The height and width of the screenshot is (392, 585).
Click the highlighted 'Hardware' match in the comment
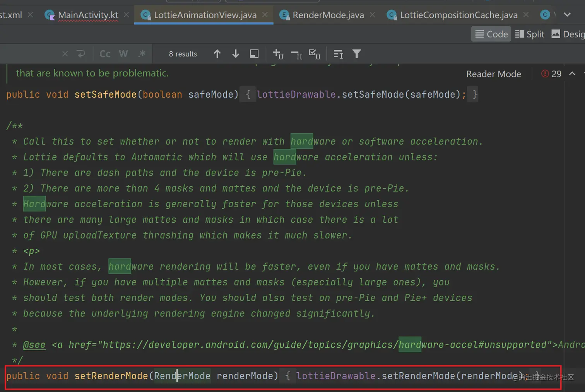[34, 204]
